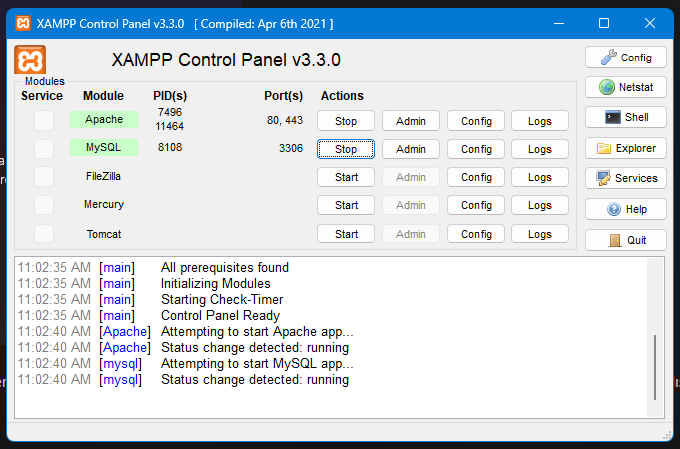Open Mercury Logs menu
Viewport: 680px width, 449px height.
[540, 205]
